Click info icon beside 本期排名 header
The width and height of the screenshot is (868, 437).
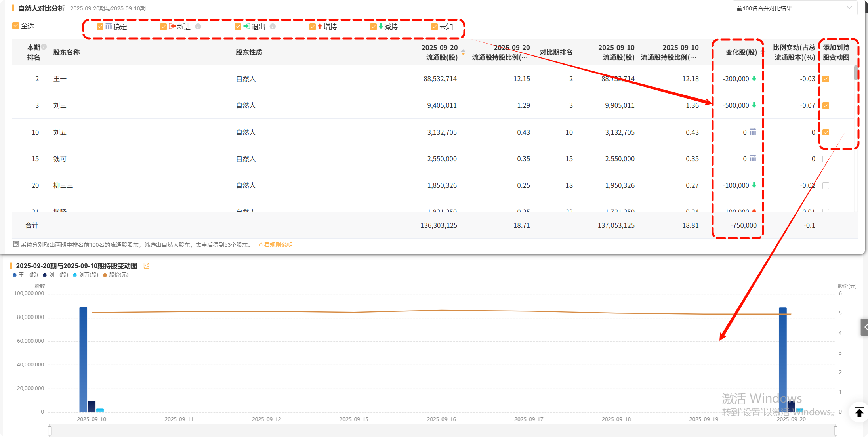tap(44, 46)
